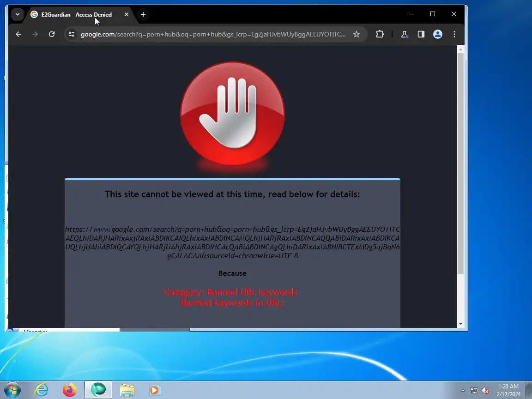This screenshot has height=399, width=532.
Task: Open a new tab with plus button
Action: 143,15
